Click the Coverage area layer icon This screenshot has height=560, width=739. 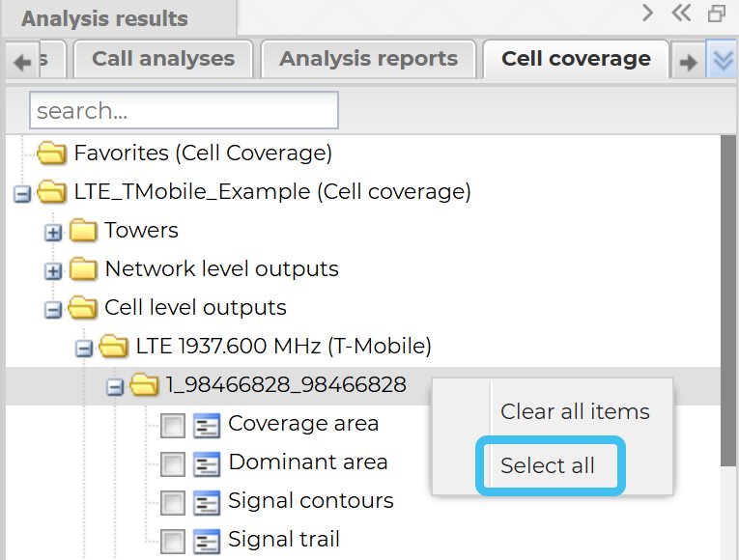pos(207,425)
